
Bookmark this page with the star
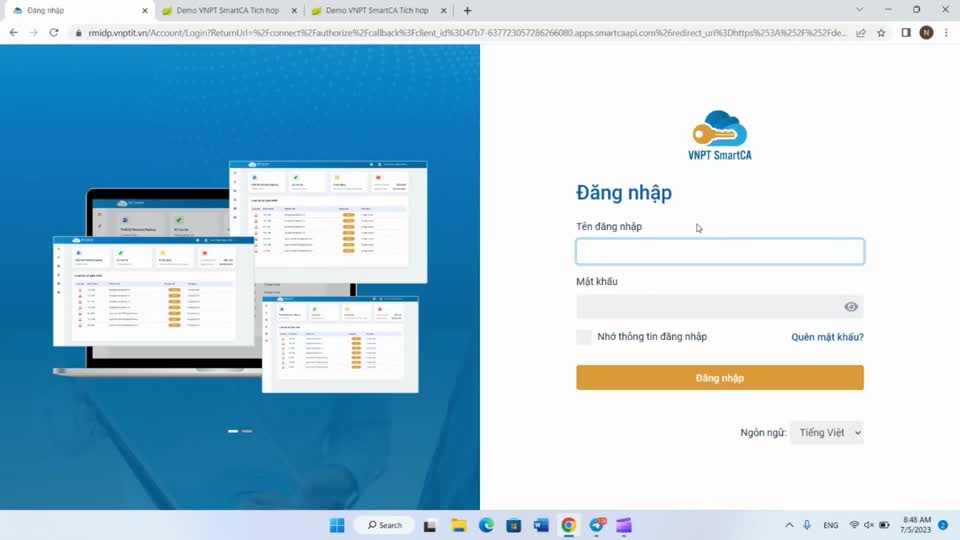881,33
